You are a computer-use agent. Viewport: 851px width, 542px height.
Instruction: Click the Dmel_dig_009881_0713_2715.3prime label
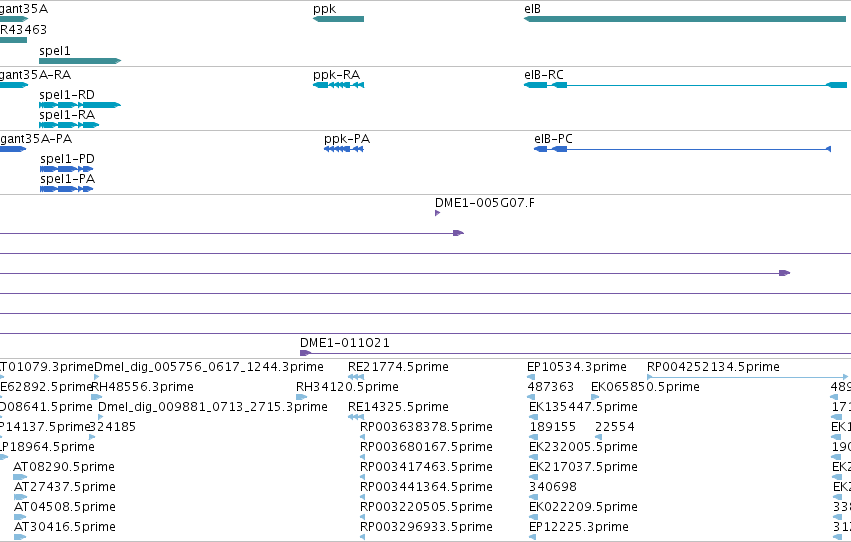click(213, 406)
